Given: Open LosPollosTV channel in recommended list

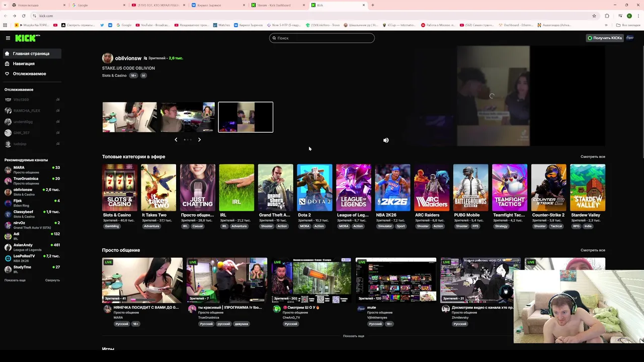Looking at the screenshot, I should pos(32,258).
